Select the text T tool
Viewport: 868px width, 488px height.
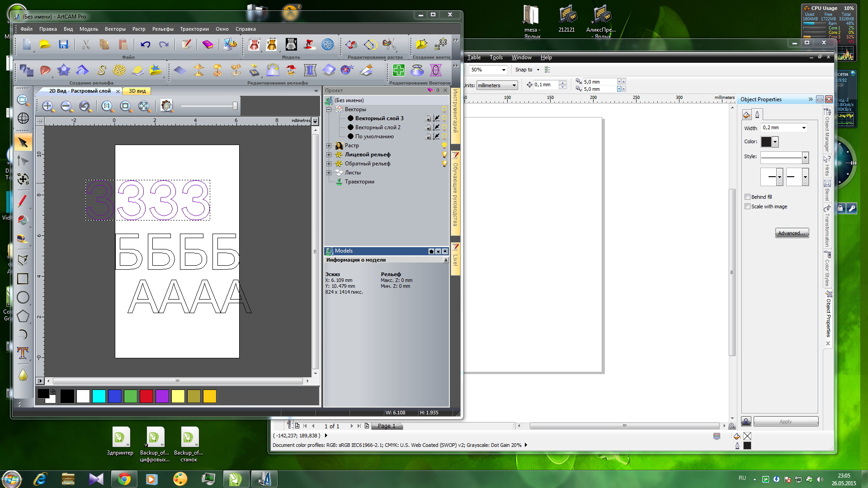tap(23, 353)
